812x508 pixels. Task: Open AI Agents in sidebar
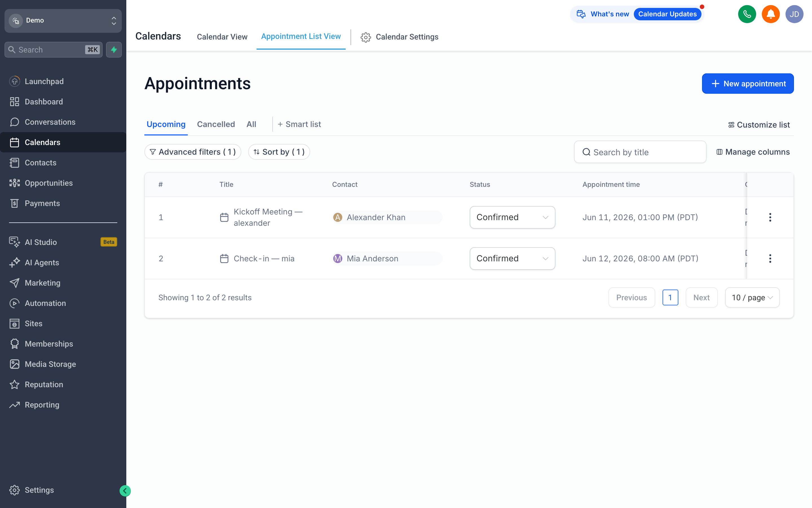coord(63,262)
